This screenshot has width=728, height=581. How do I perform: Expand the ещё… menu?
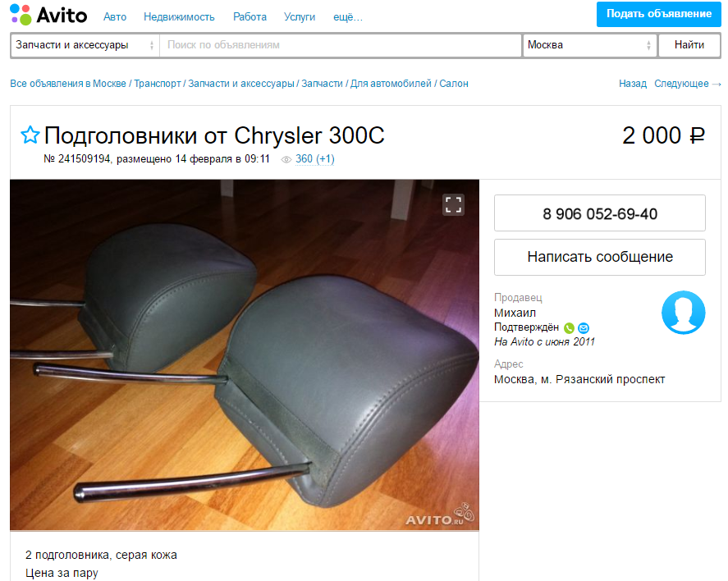(x=348, y=17)
